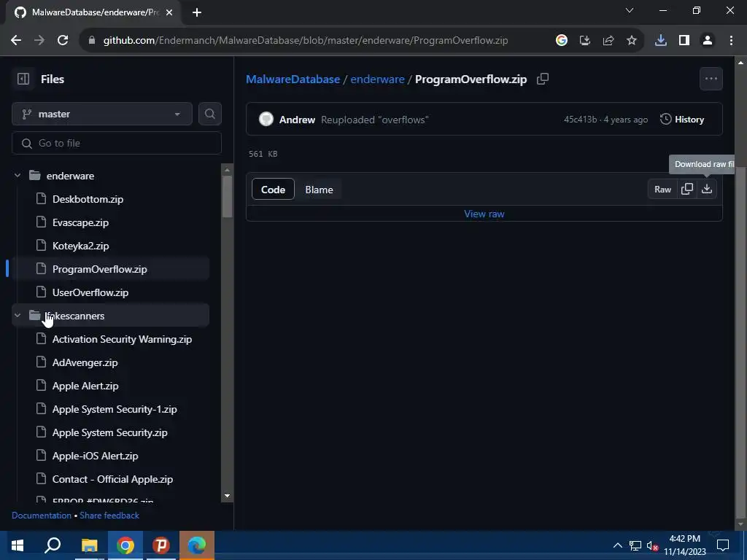Image resolution: width=747 pixels, height=560 pixels.
Task: Select ProgramOverflow.zip in file tree
Action: [99, 269]
